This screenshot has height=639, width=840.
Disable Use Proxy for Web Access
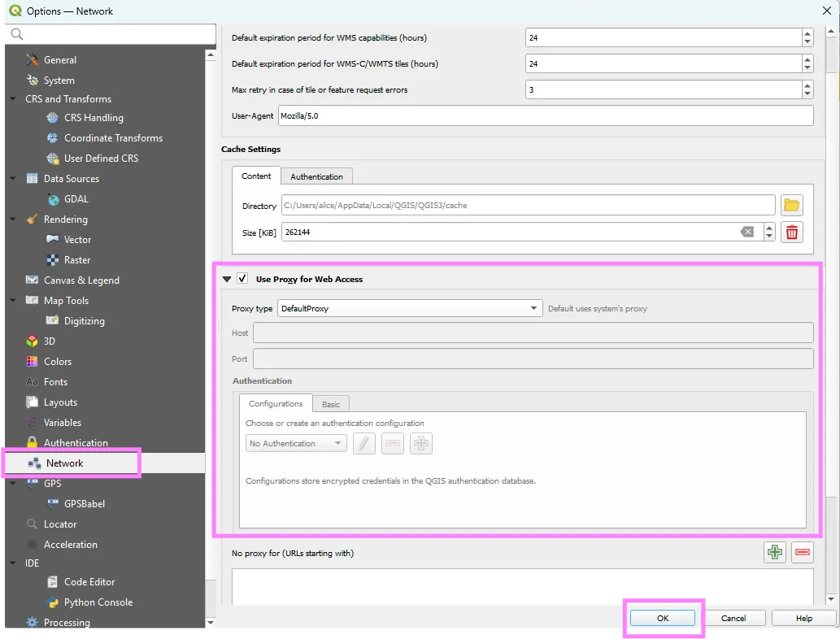point(242,277)
